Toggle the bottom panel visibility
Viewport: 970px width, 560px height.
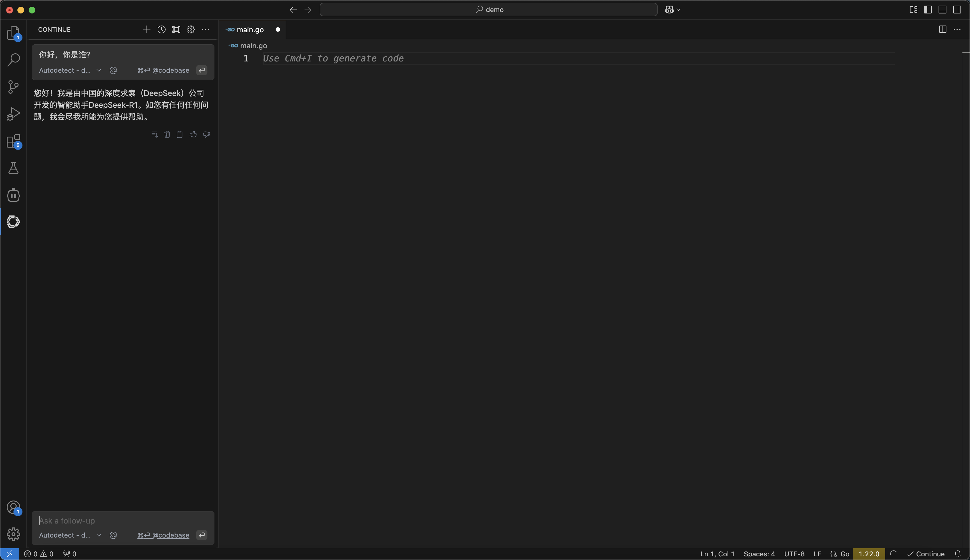[942, 10]
